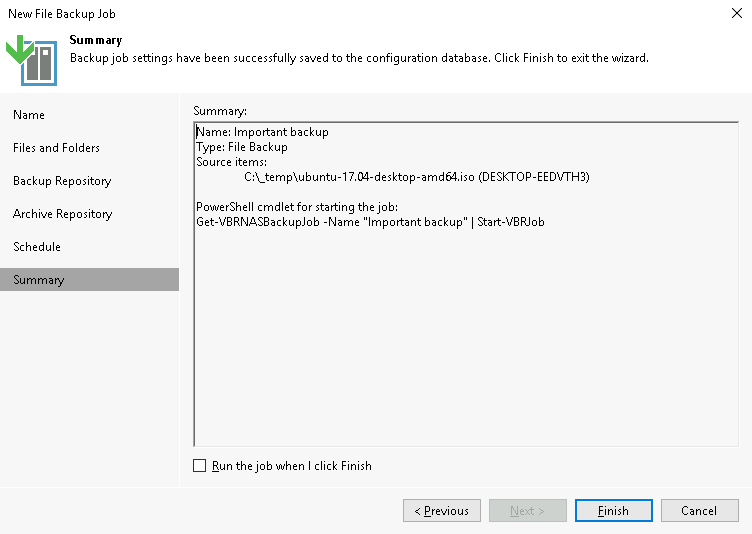The height and width of the screenshot is (534, 752).
Task: Click the 'Type: File Backup' summary line
Action: [242, 147]
